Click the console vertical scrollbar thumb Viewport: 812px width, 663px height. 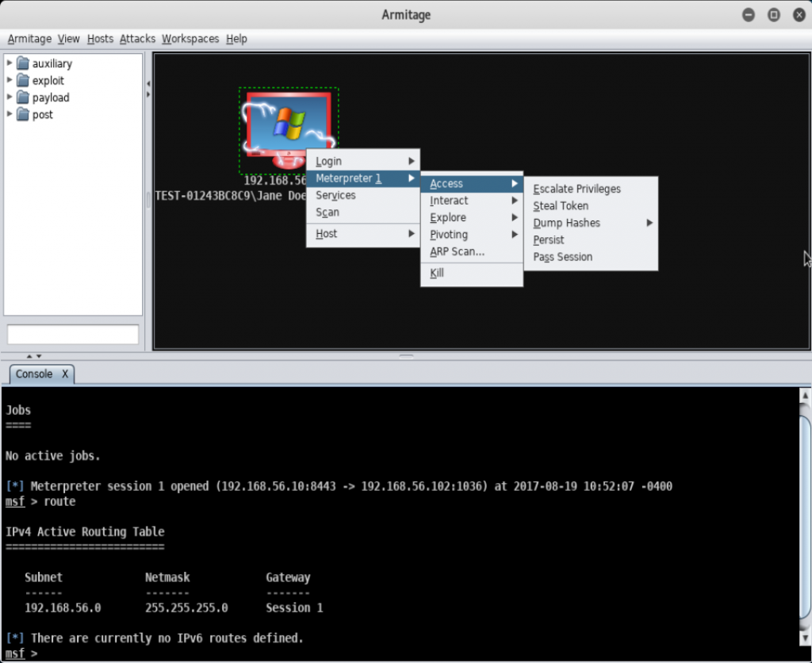[805, 516]
